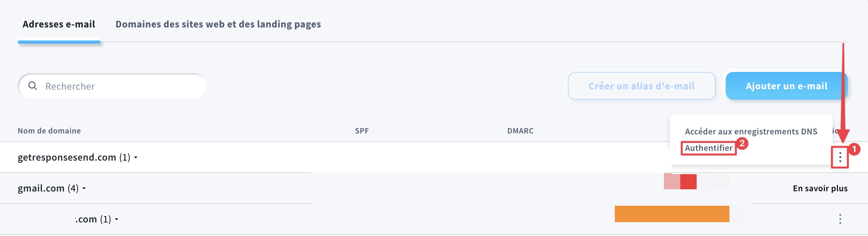The image size is (868, 236).
Task: Click the red numbered badge 2
Action: click(x=742, y=144)
